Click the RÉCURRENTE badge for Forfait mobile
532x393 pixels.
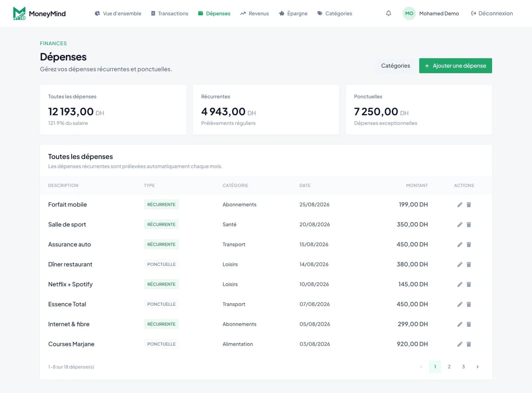161,205
